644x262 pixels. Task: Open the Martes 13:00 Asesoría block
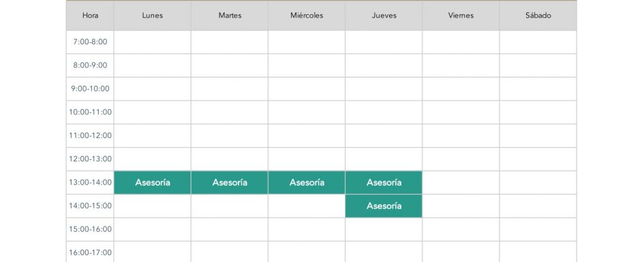[x=230, y=182]
